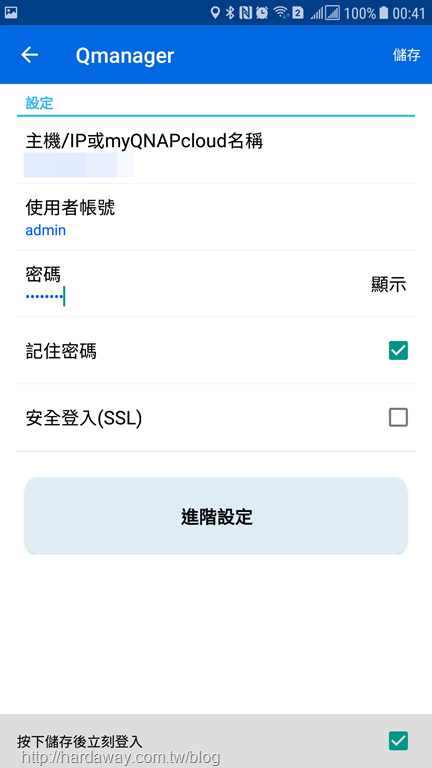This screenshot has width=432, height=768.
Task: Tap the location icon in status bar
Action: pos(215,13)
